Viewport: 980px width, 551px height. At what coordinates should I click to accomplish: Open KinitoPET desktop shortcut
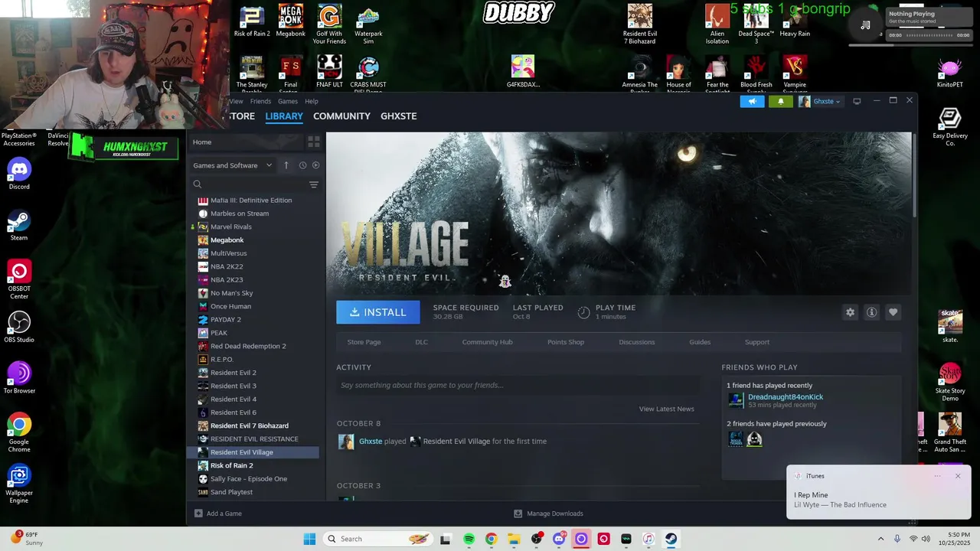pyautogui.click(x=949, y=73)
